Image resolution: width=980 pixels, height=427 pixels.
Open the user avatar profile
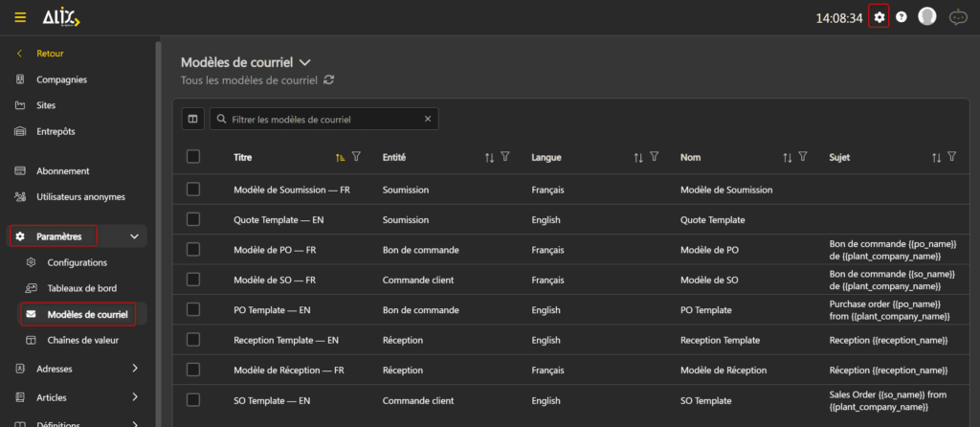click(926, 17)
